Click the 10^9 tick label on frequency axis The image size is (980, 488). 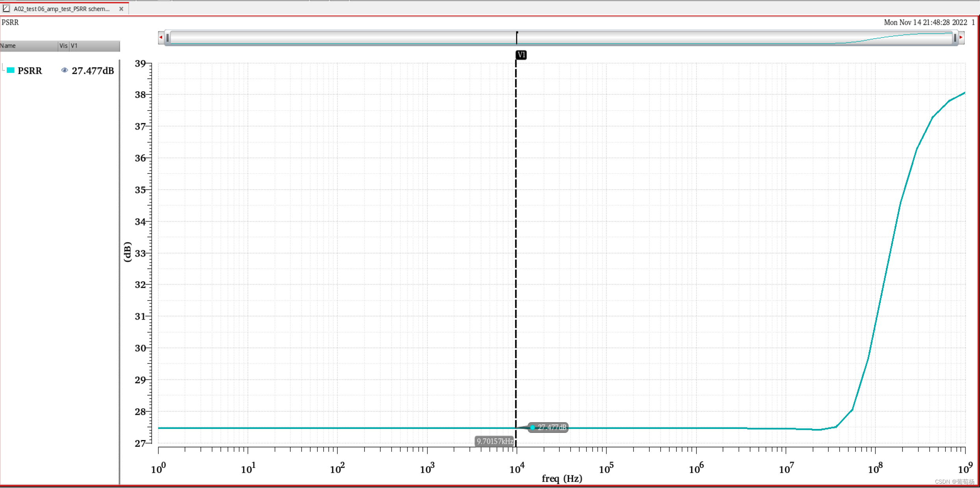pyautogui.click(x=965, y=468)
